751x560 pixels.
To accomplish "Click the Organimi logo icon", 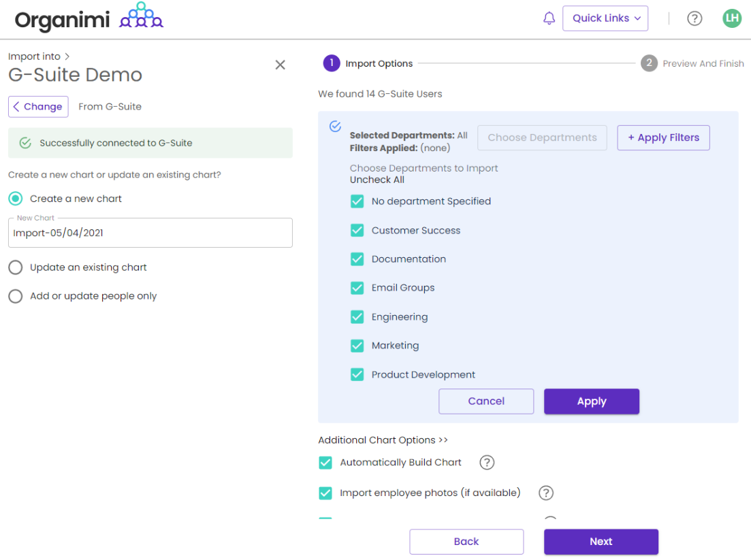I will (141, 16).
